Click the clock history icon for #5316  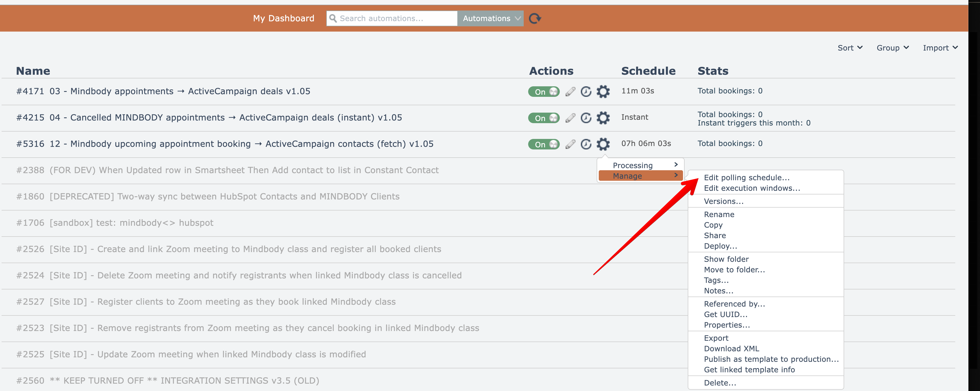point(586,144)
